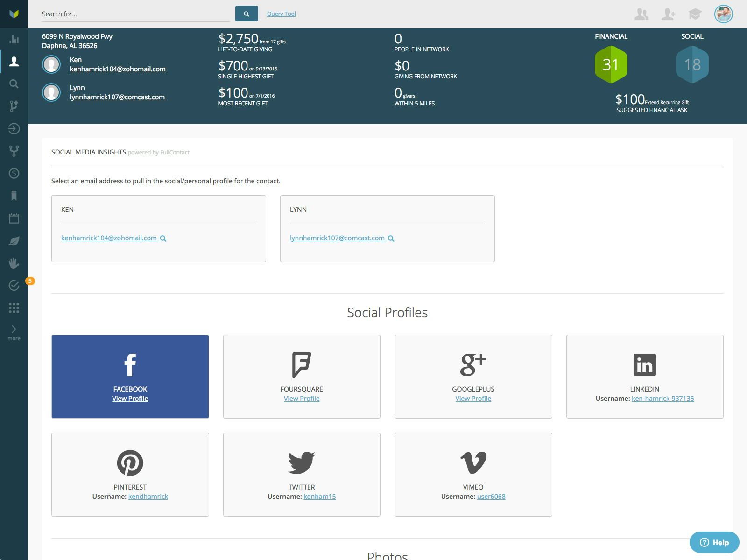
Task: Open the graduation cap icon in the top bar
Action: tap(695, 14)
